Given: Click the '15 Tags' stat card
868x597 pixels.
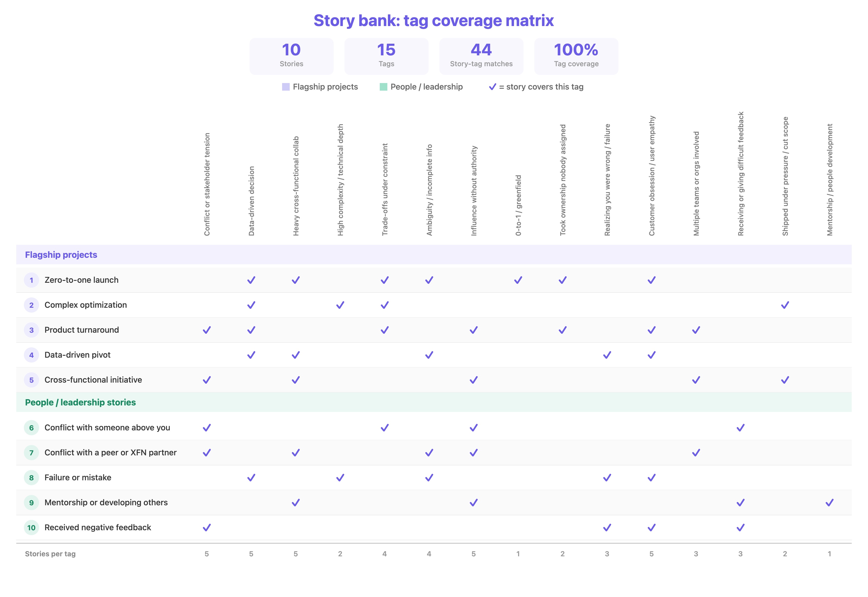Looking at the screenshot, I should click(x=387, y=56).
